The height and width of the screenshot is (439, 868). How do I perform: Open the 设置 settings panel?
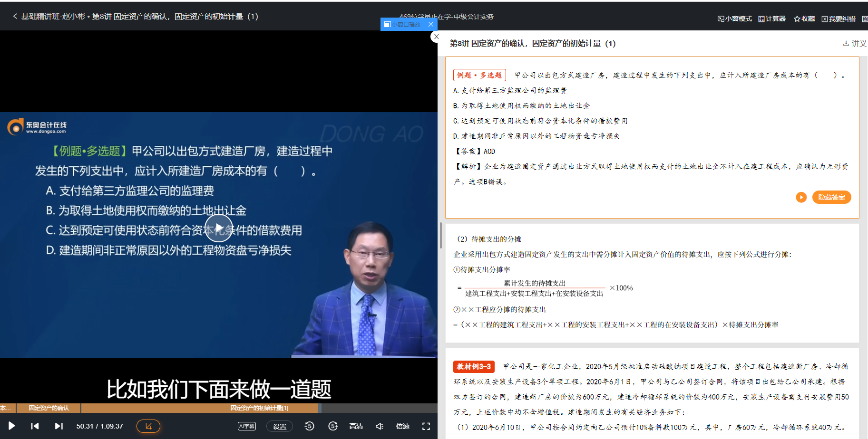[x=280, y=426]
